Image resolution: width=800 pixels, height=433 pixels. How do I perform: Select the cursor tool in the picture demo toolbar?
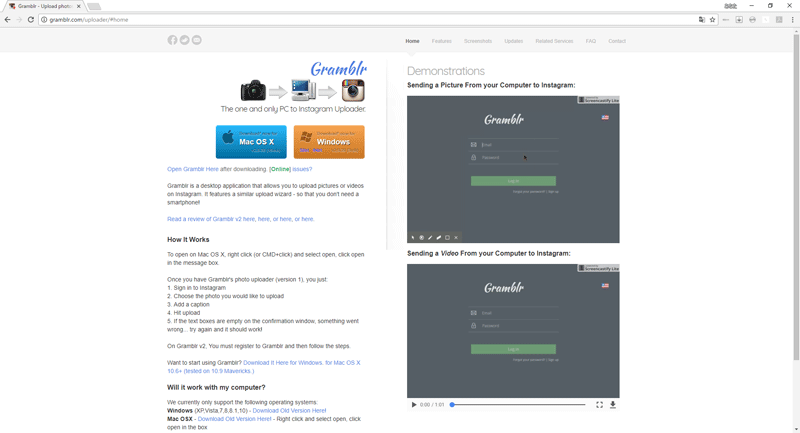[413, 237]
